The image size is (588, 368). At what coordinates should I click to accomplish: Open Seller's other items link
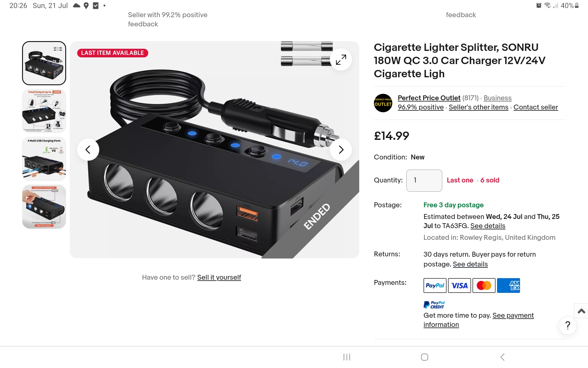[x=478, y=107]
